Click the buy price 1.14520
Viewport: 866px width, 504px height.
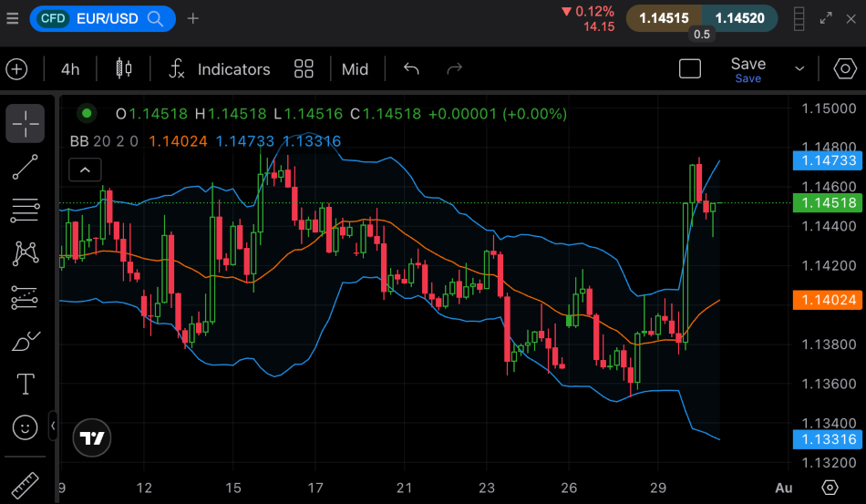point(739,18)
